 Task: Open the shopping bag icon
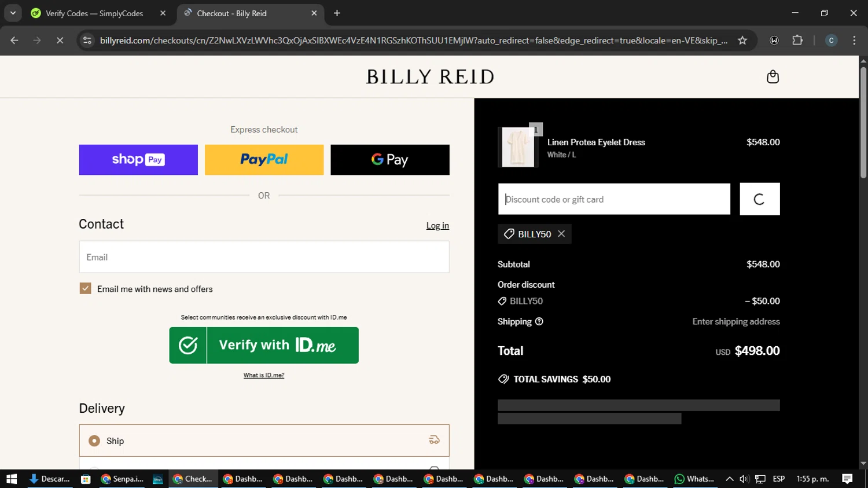(773, 77)
